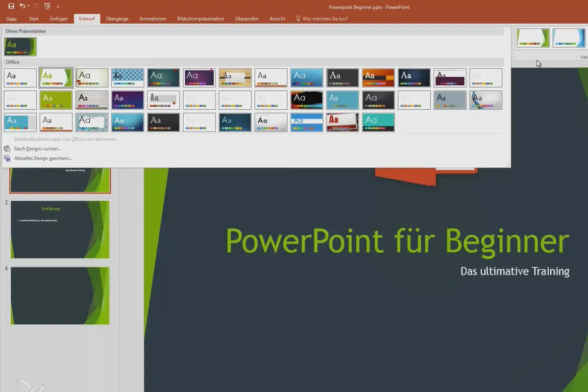588x392 pixels.
Task: Select the empty slide 4 thumbnail
Action: click(60, 295)
